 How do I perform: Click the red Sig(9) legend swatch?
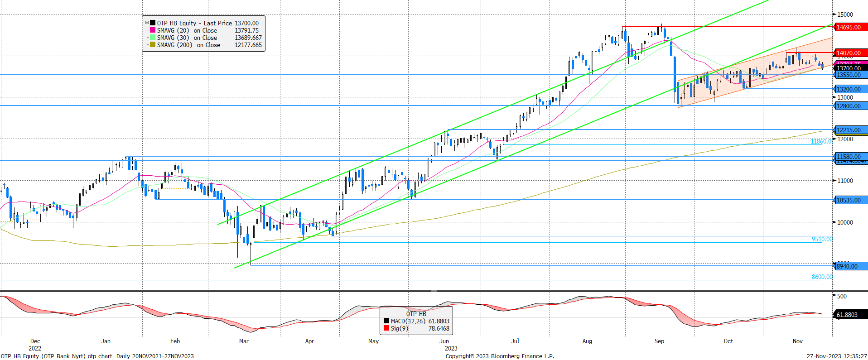386,328
